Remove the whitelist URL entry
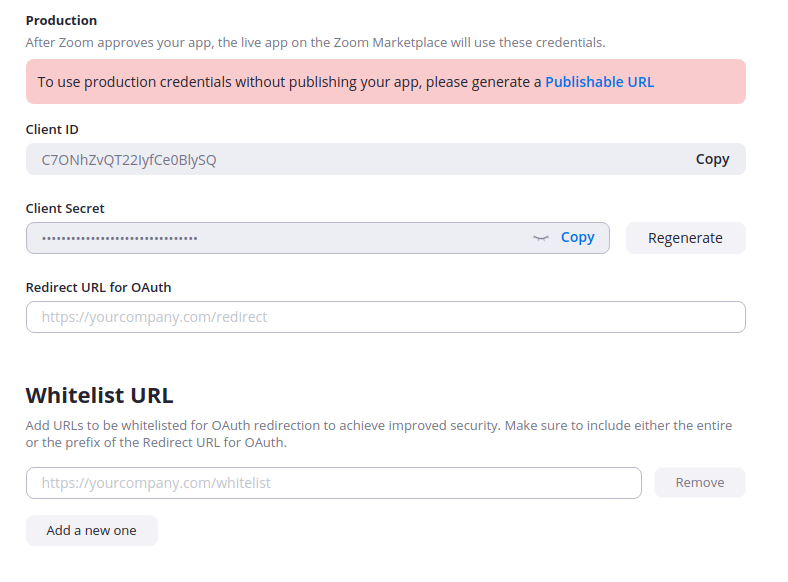 (699, 483)
